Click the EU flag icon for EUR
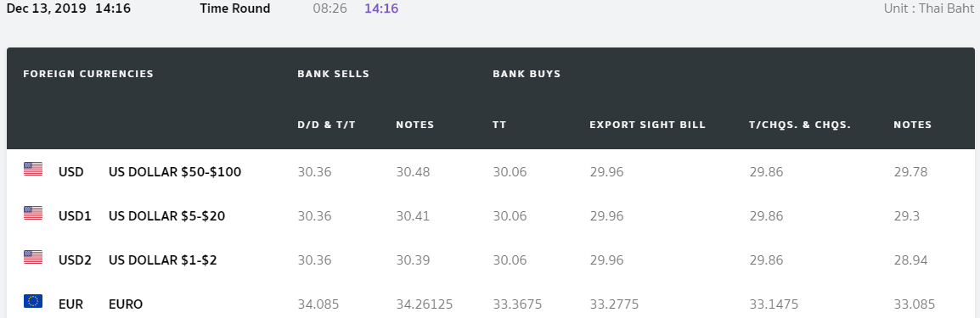This screenshot has height=318, width=980. pos(33,301)
